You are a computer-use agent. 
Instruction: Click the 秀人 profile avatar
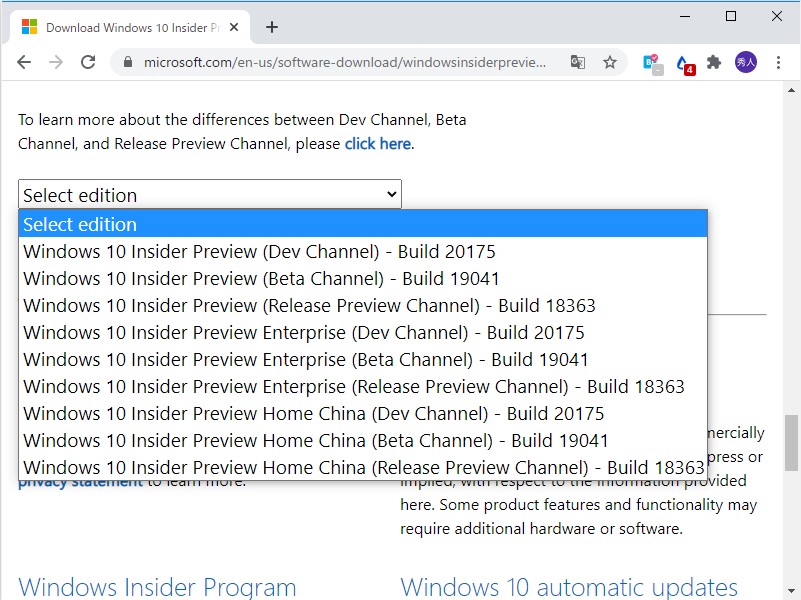(x=747, y=61)
